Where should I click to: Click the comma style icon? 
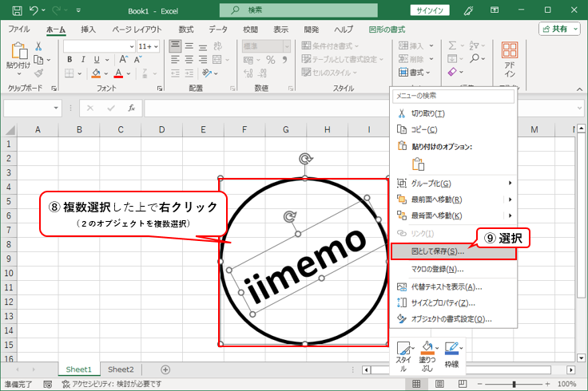(285, 60)
